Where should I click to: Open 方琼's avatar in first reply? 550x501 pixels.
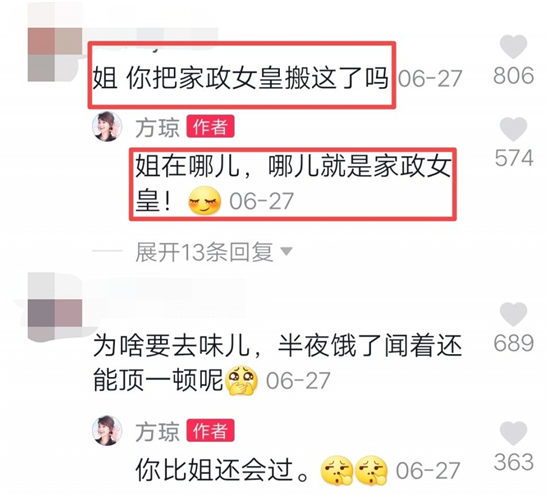(x=107, y=127)
